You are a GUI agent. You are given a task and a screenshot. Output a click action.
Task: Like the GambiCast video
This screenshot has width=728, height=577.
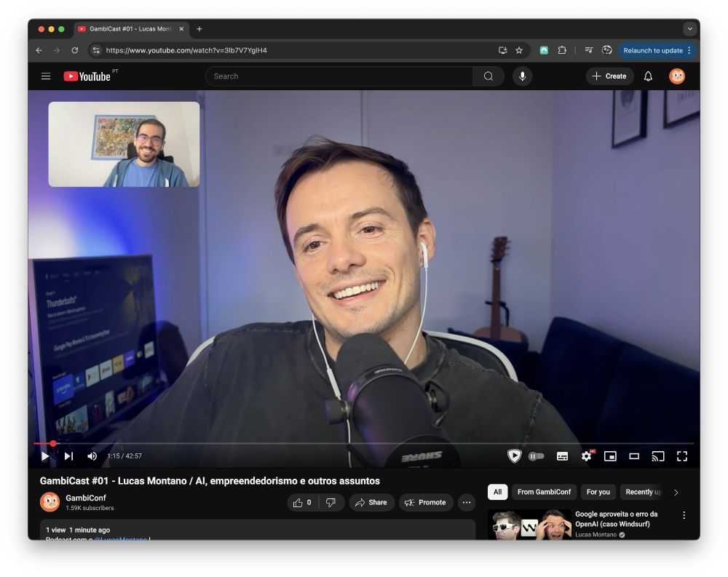pyautogui.click(x=302, y=502)
